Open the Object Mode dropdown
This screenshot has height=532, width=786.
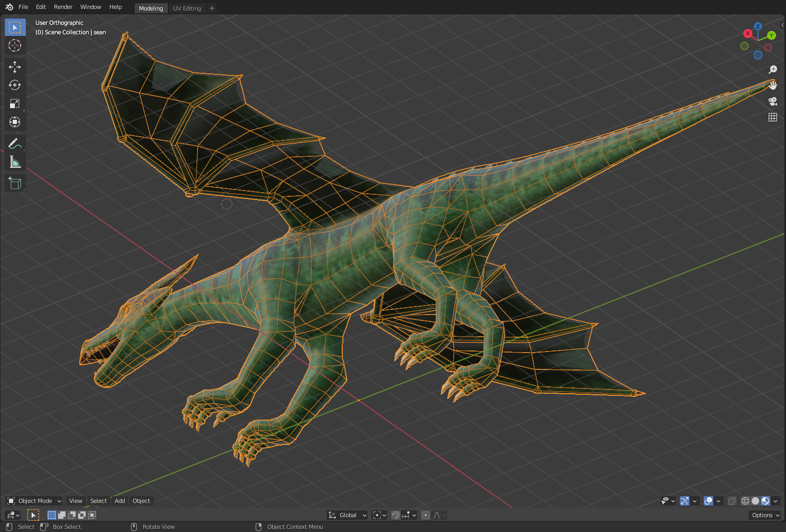(x=35, y=501)
